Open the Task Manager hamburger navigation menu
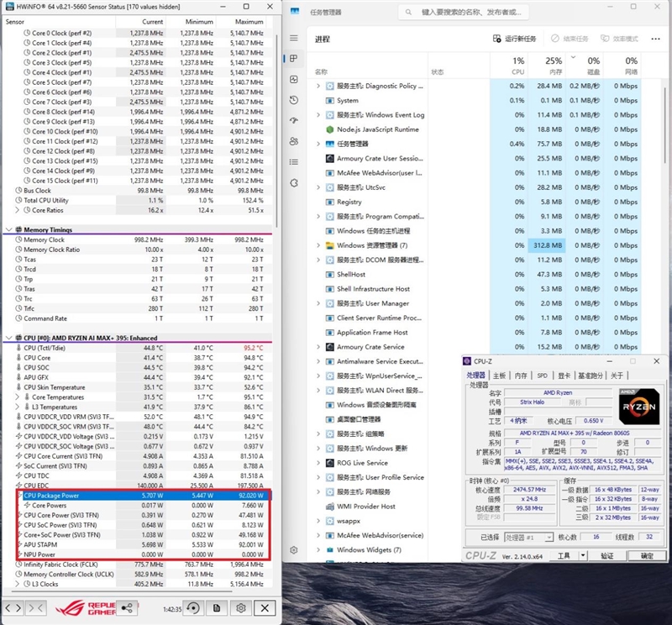 tap(293, 38)
